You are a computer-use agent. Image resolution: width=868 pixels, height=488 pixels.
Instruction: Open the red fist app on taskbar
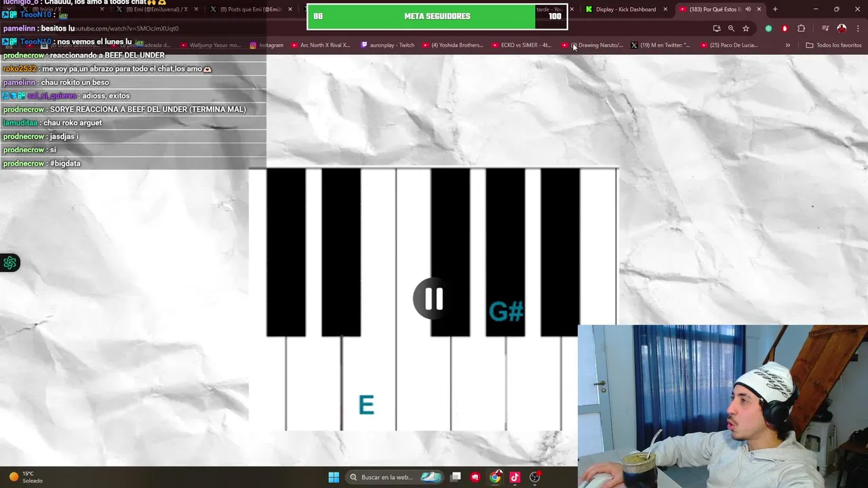[475, 477]
